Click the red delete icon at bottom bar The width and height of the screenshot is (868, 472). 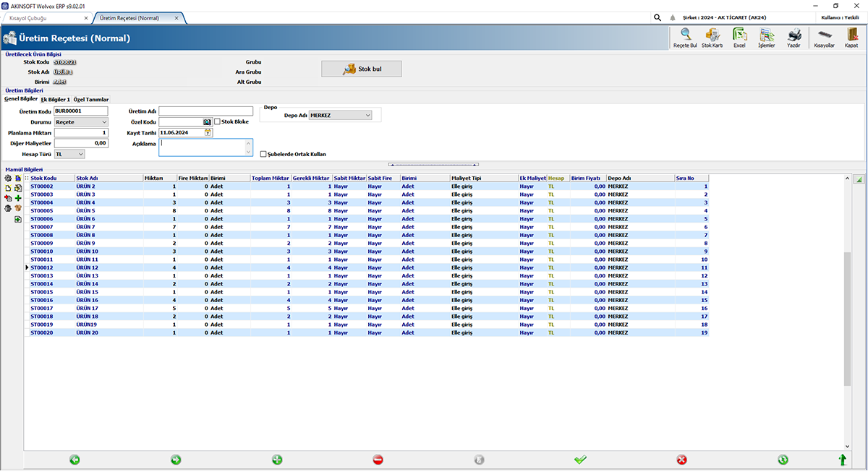point(378,458)
